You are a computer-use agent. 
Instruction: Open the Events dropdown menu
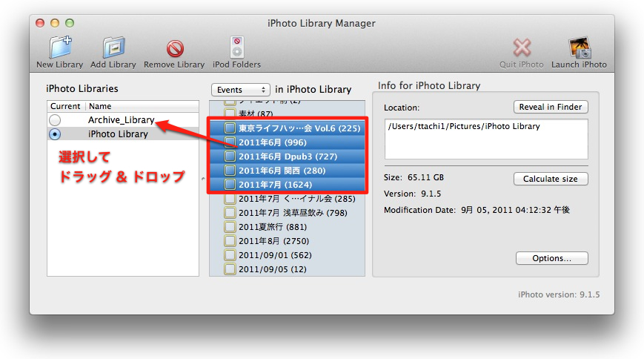[x=239, y=89]
